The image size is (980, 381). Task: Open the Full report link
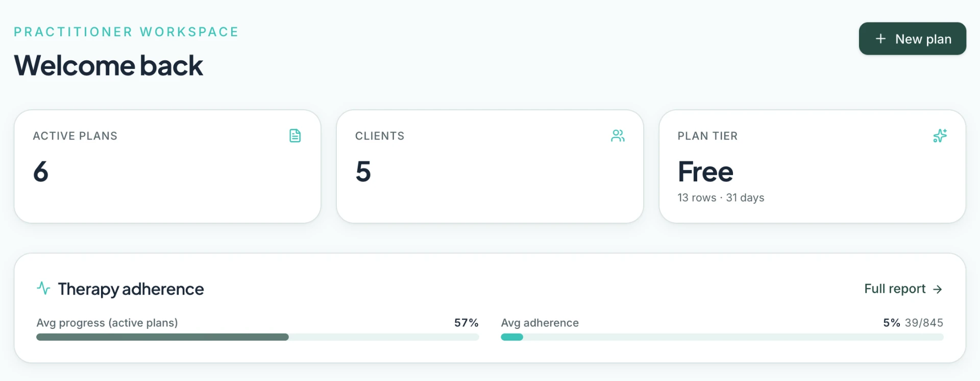903,289
